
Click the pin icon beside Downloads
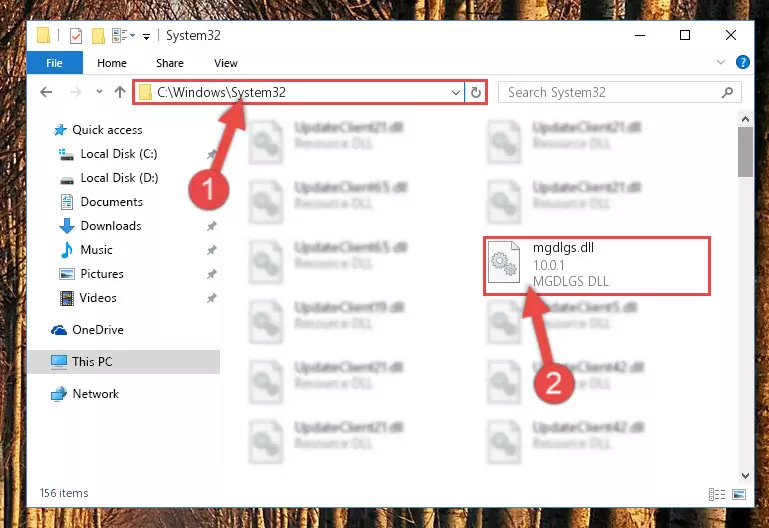[211, 226]
